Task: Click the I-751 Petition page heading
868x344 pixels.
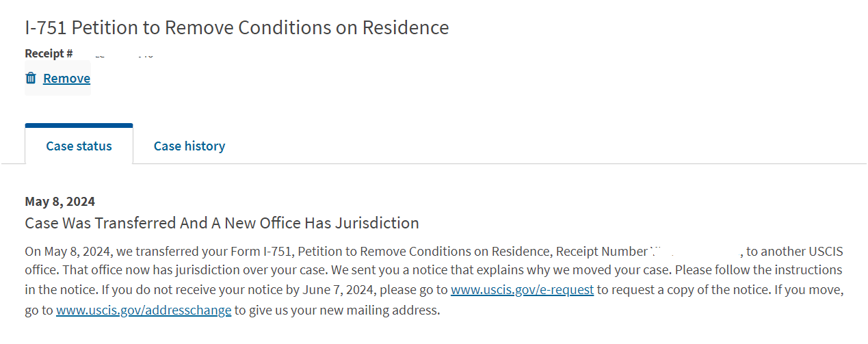Action: pos(237,27)
